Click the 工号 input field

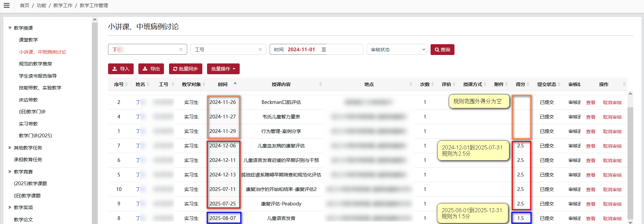228,49
